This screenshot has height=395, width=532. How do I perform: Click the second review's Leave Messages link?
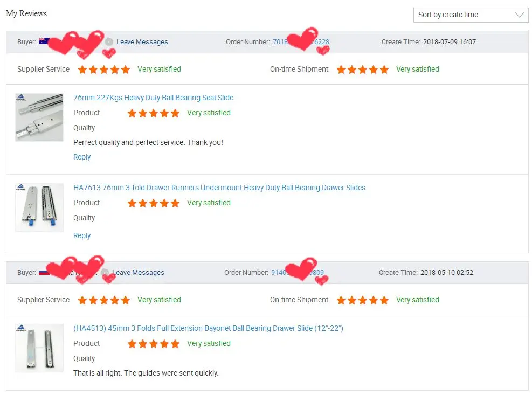(139, 273)
